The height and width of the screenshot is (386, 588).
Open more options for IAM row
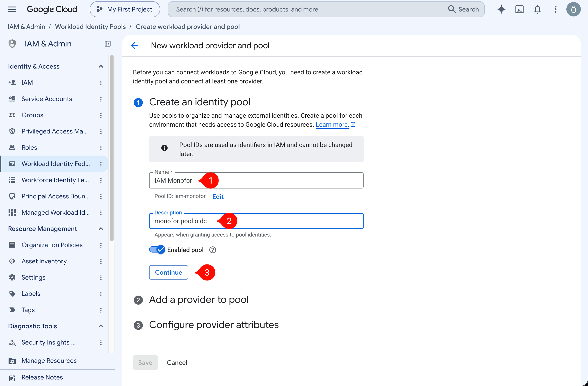tap(101, 83)
